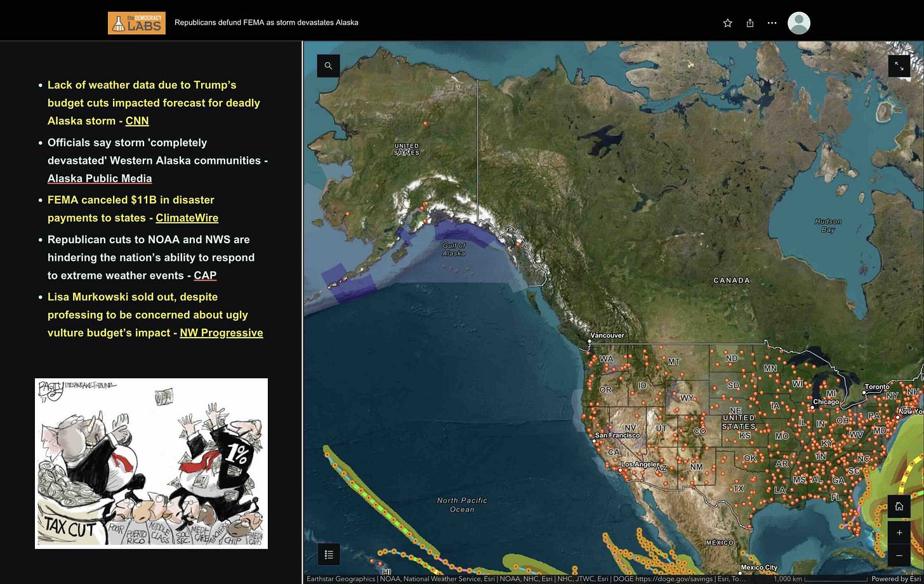Favorite this story with the star icon
This screenshot has width=924, height=584.
pos(728,23)
